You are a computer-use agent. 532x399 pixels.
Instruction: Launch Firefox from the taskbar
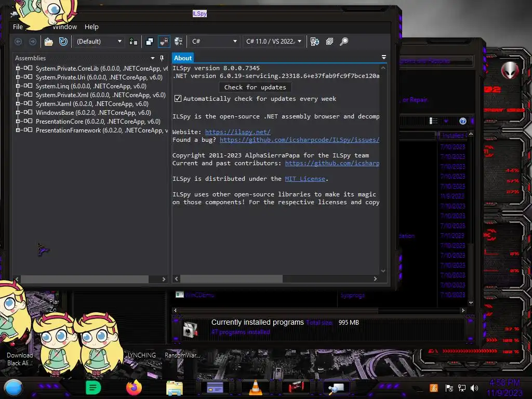(134, 388)
